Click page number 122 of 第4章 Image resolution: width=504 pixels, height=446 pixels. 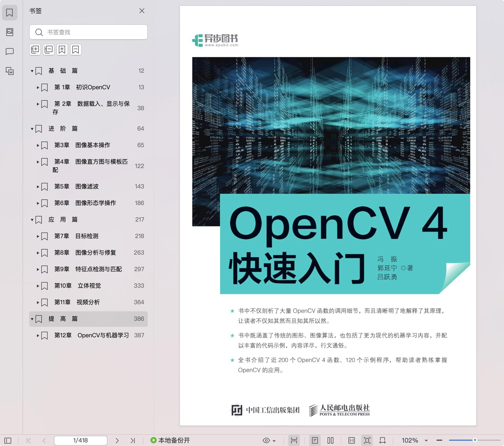(x=139, y=166)
